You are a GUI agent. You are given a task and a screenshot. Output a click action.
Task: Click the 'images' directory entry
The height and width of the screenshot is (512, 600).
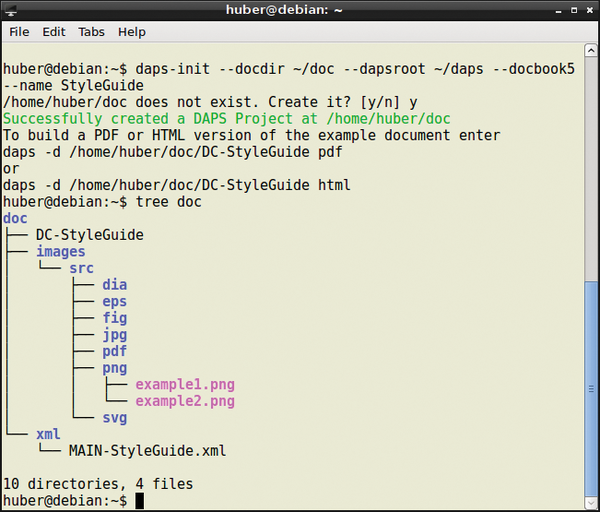[x=61, y=252]
